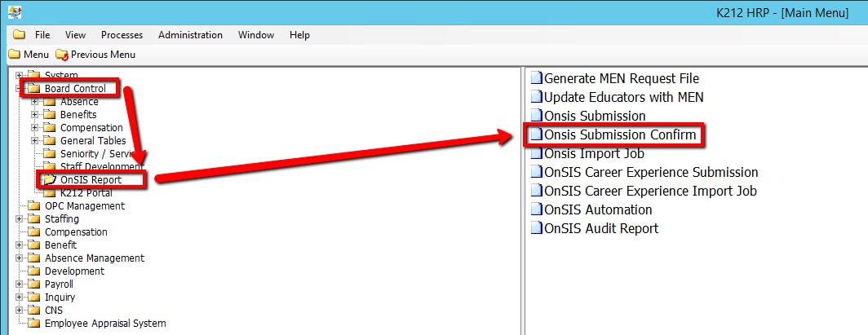Click the Menu folder icon in toolbar
The width and height of the screenshot is (868, 335).
pos(14,55)
